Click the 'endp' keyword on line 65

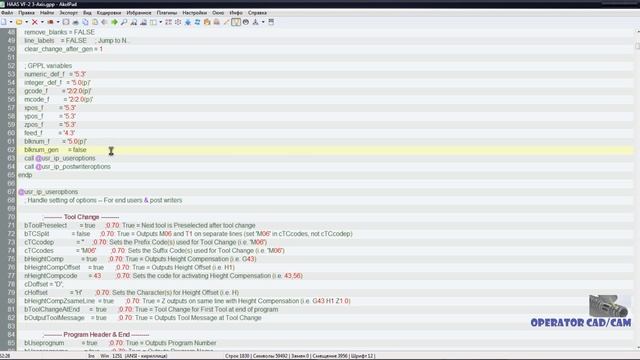tap(25, 175)
